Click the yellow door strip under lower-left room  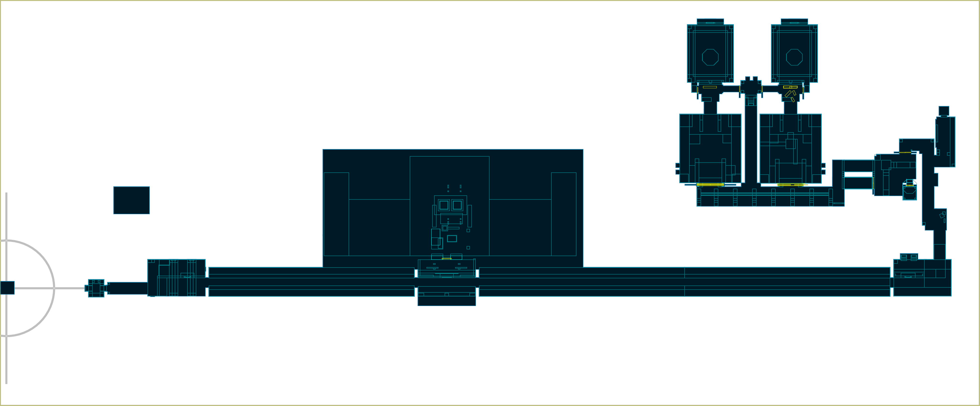click(x=710, y=185)
